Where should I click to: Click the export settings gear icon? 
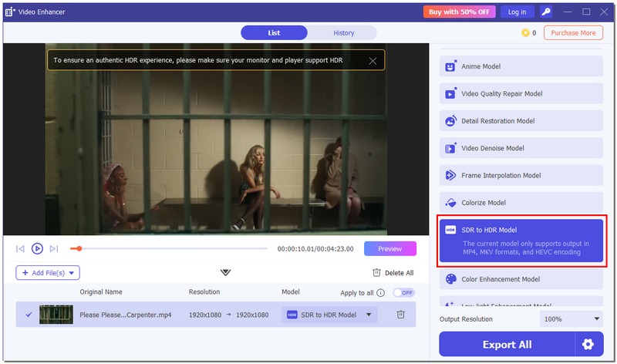click(x=588, y=344)
